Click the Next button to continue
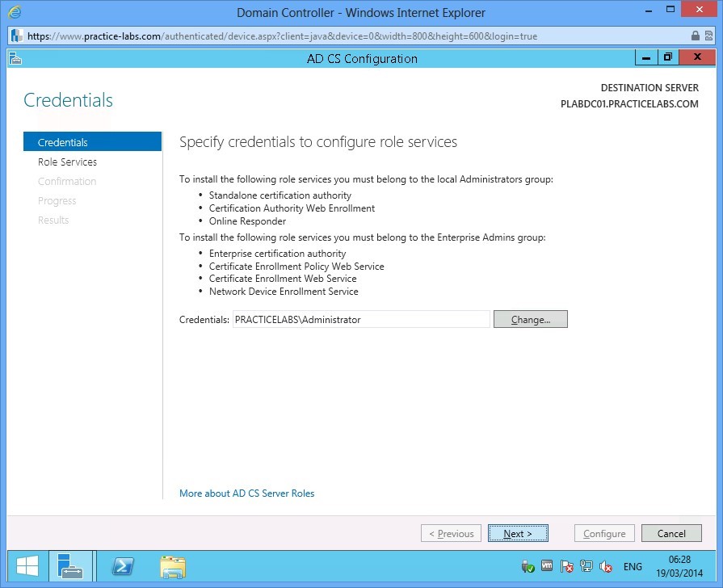This screenshot has height=588, width=723. tap(518, 533)
